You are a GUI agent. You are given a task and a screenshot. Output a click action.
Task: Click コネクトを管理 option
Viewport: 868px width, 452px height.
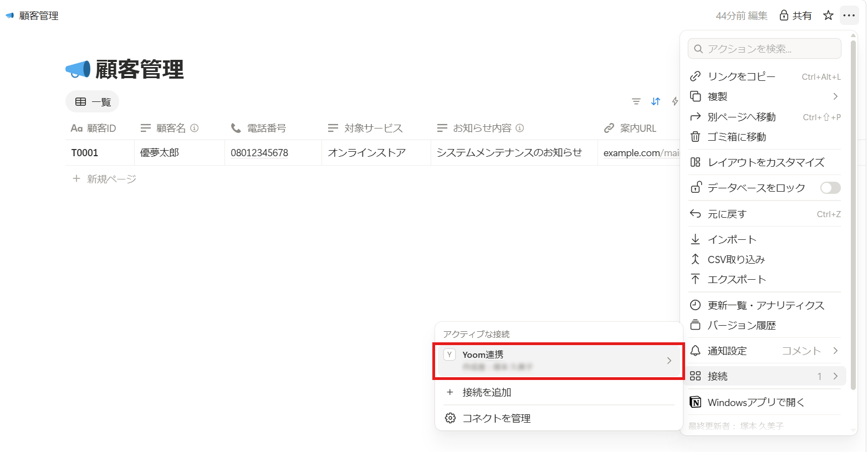point(559,418)
